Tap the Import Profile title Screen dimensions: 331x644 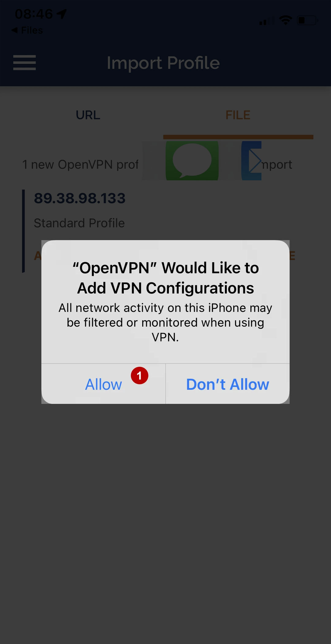[163, 63]
